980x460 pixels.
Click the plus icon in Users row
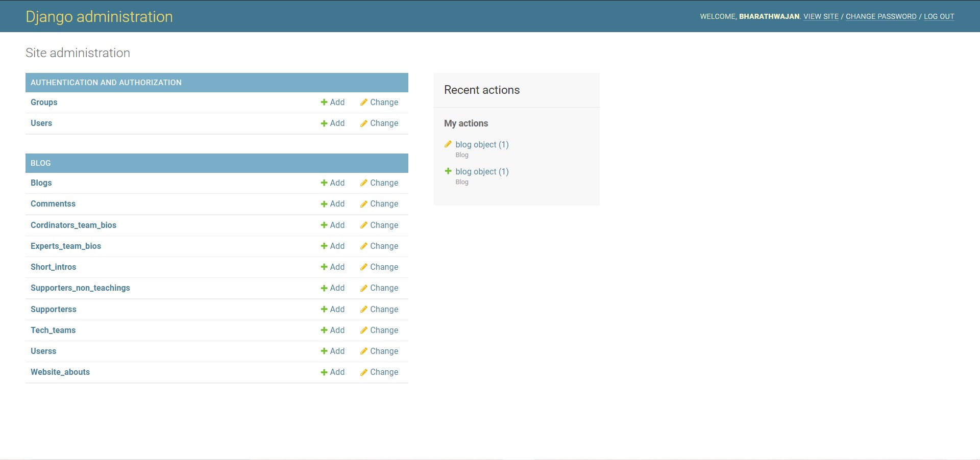click(324, 123)
